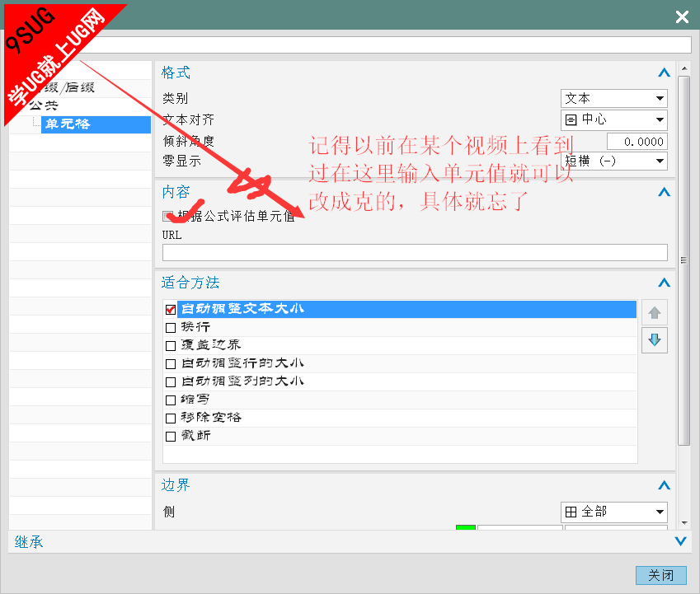Expand the 继承 section
Screen dimensions: 700x594
tap(680, 541)
